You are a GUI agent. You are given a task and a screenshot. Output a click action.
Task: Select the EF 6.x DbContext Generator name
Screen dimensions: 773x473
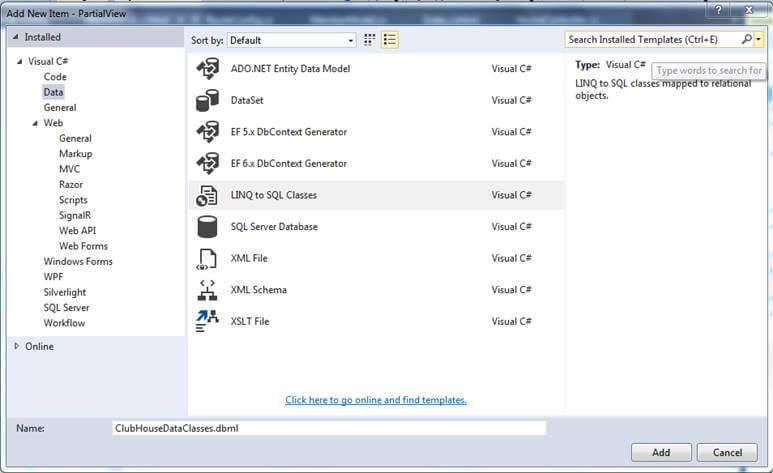(x=288, y=163)
